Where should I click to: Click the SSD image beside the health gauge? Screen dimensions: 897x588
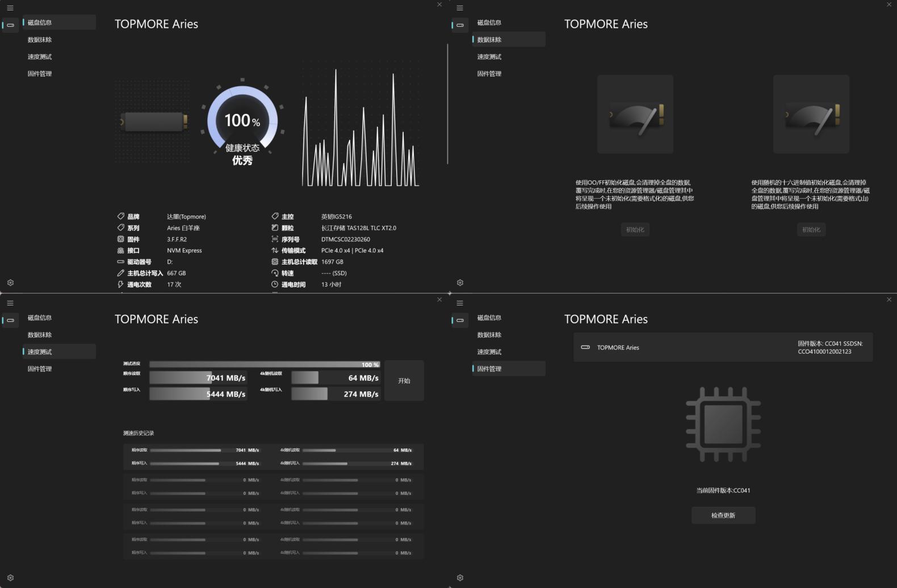point(153,121)
